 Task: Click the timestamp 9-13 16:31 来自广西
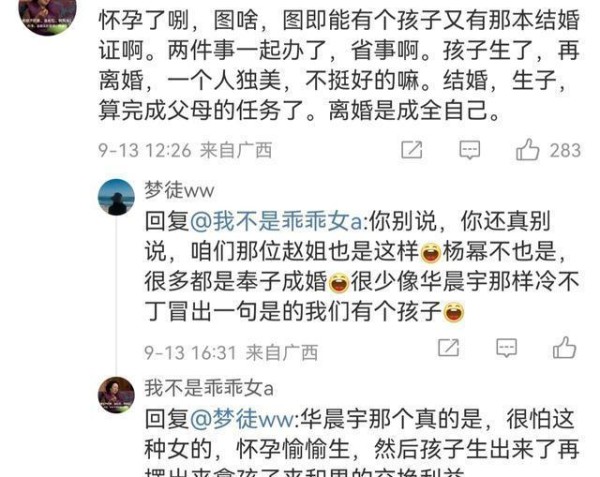pyautogui.click(x=231, y=352)
